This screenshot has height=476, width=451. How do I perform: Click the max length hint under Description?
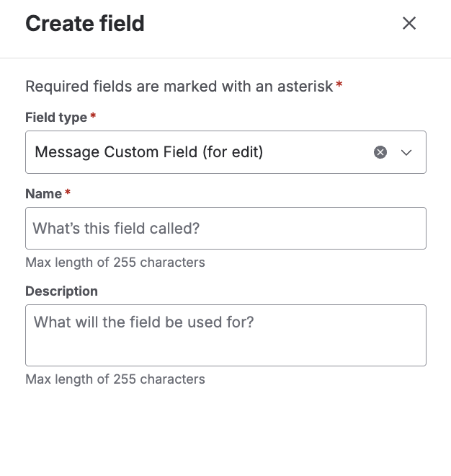pos(115,379)
